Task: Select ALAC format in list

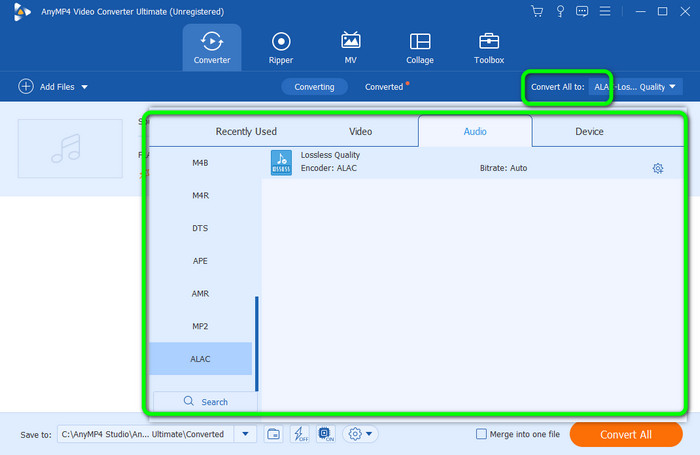Action: tap(200, 359)
